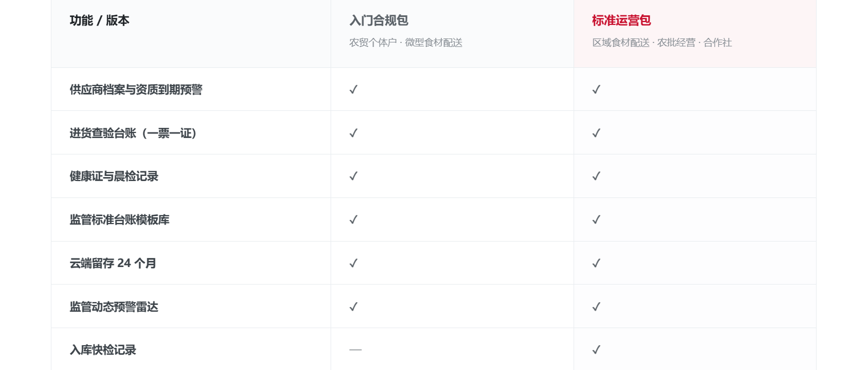
Task: Click the 健康证与晨检记录 feature label
Action: [114, 176]
